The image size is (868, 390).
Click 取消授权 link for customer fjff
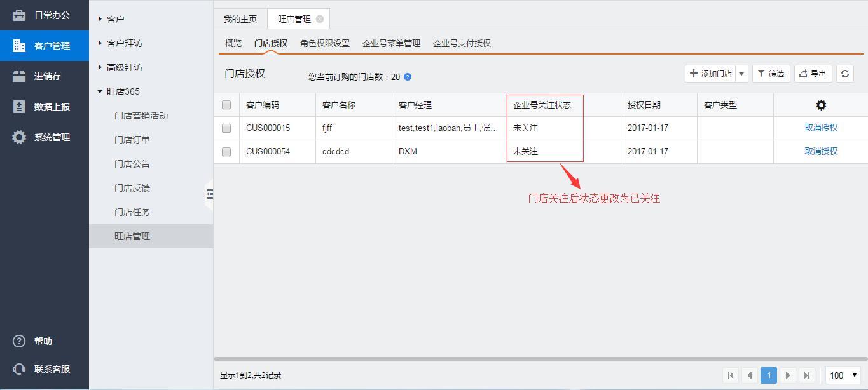821,128
